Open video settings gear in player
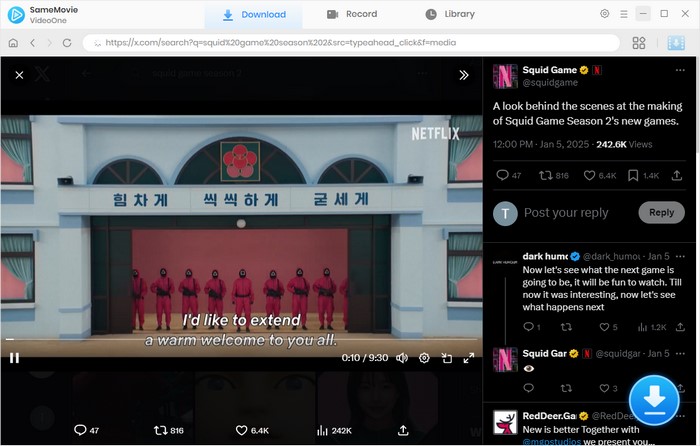 (424, 358)
